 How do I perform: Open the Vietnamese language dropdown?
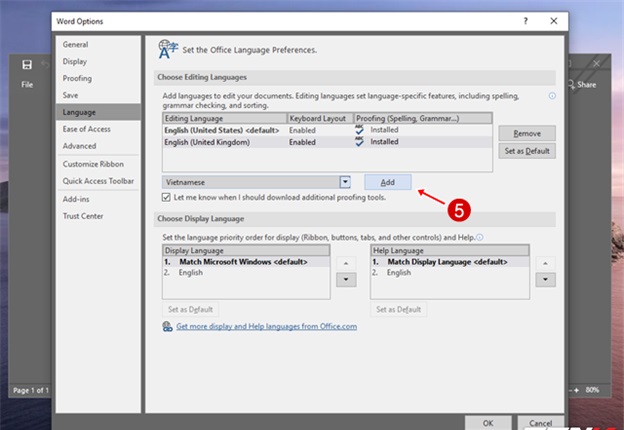(345, 182)
